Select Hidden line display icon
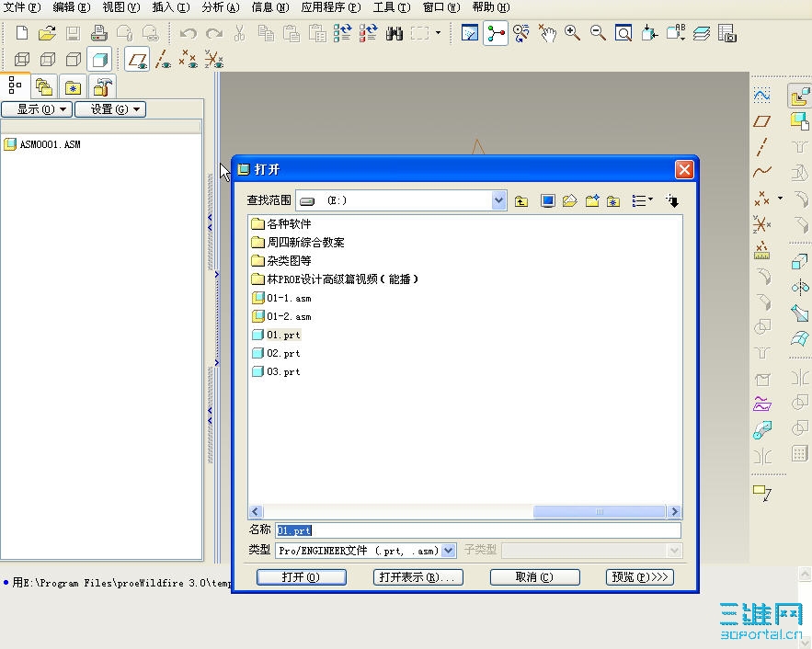Viewport: 812px width, 649px height. click(x=48, y=60)
